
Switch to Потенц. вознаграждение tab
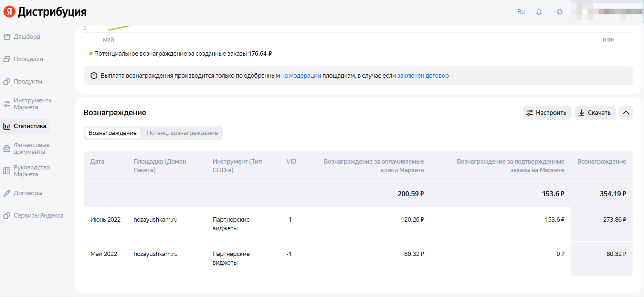point(182,133)
